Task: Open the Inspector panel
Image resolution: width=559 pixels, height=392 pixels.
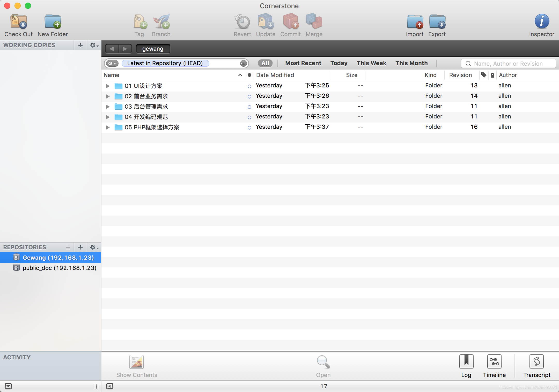Action: [x=542, y=21]
